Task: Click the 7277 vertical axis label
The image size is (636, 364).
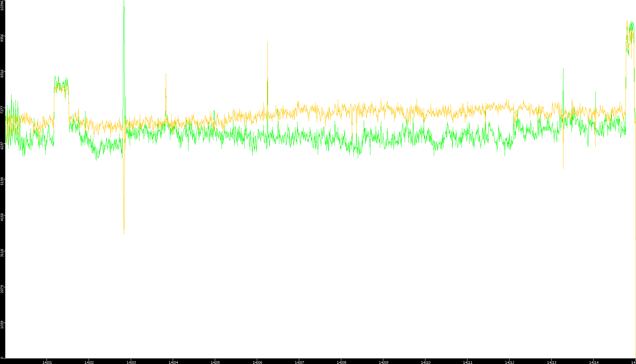Action: click(2, 110)
